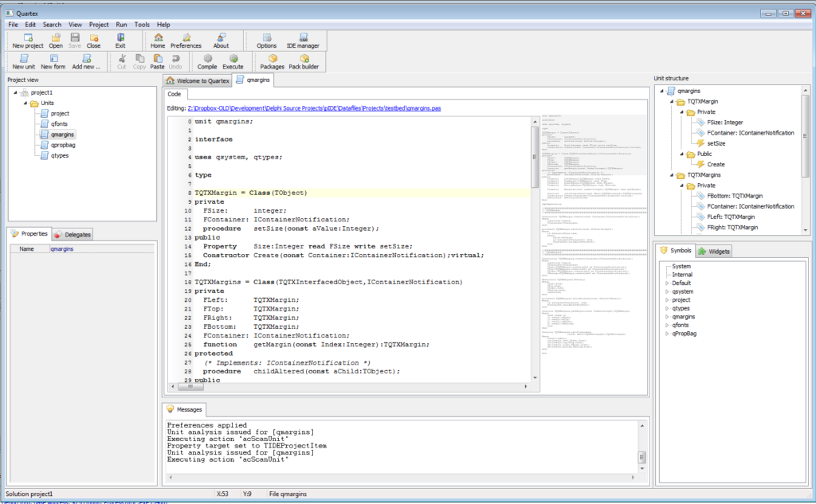The image size is (816, 504).
Task: Open Quartex Preferences from the toolbar
Action: coord(185,41)
